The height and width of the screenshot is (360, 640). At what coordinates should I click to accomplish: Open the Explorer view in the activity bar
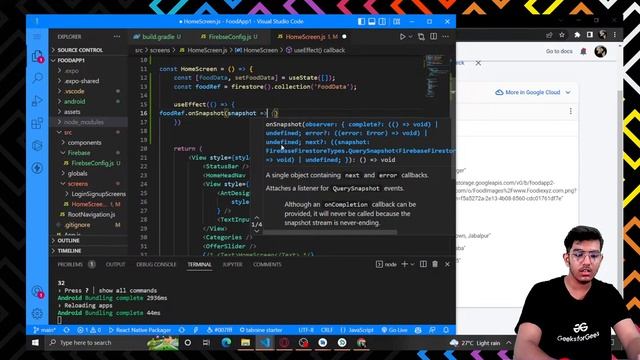point(37,56)
